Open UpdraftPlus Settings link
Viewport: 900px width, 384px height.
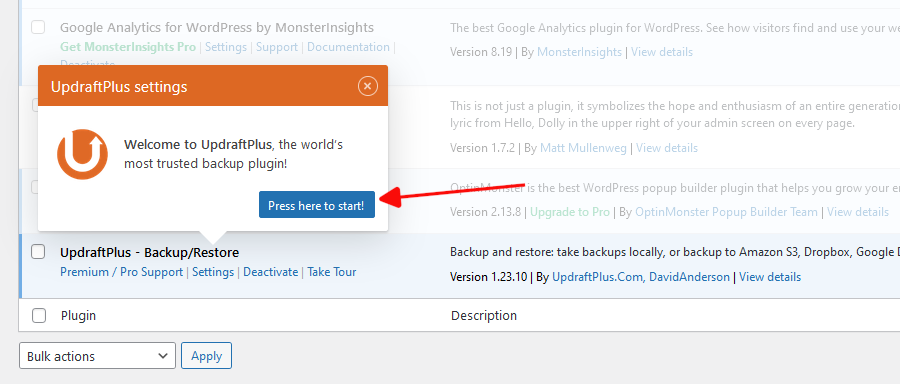click(213, 271)
